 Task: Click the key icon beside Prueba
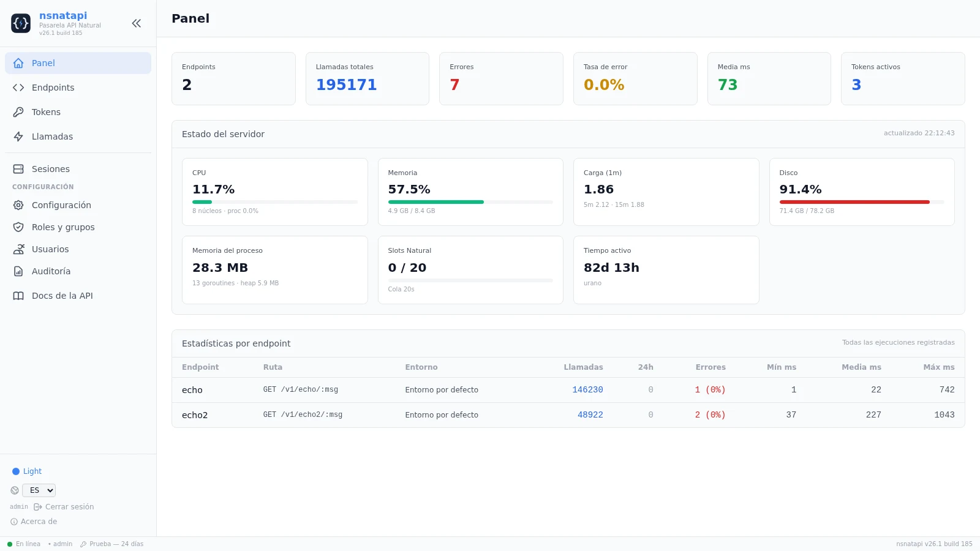83,544
